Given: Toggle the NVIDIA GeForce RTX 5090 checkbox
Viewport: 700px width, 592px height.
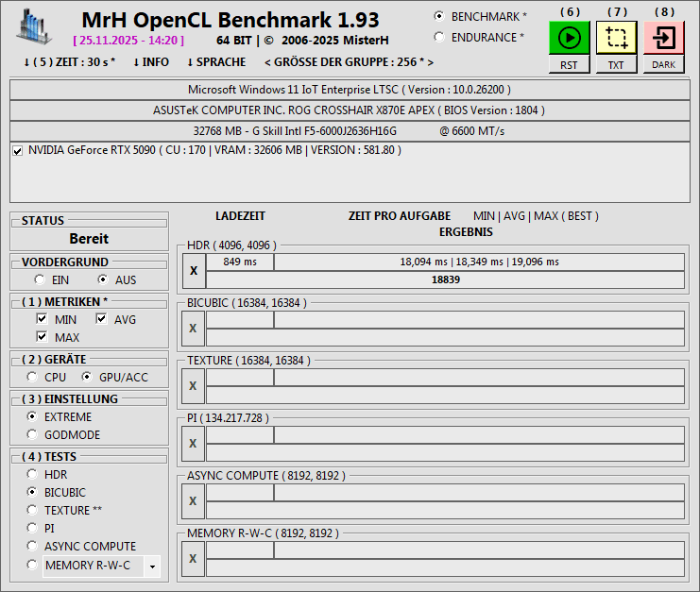Looking at the screenshot, I should pos(18,151).
